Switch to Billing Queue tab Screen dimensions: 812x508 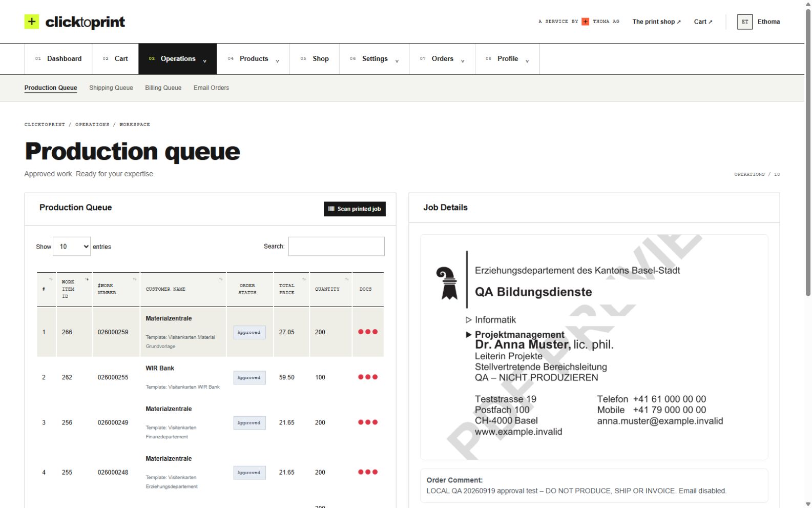click(163, 88)
